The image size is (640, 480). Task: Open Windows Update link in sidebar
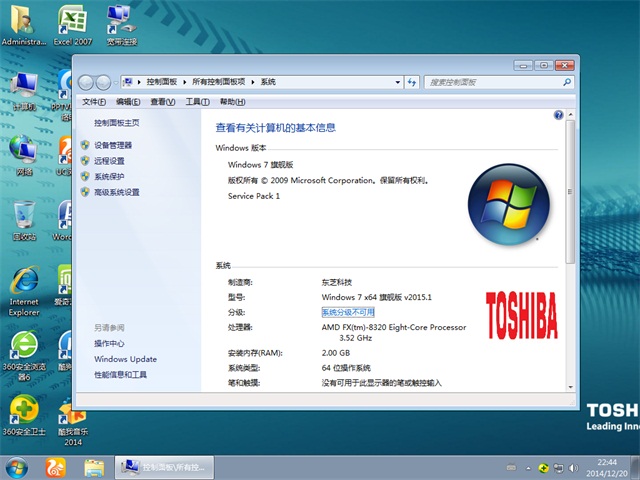[125, 359]
